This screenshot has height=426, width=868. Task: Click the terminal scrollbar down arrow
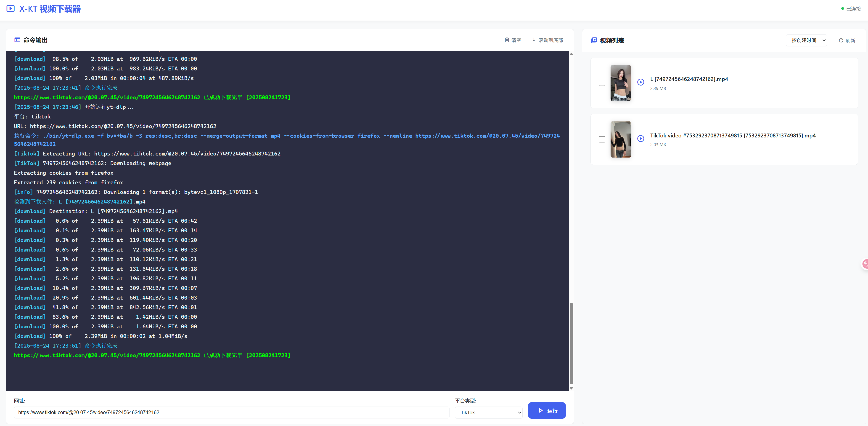tap(571, 388)
